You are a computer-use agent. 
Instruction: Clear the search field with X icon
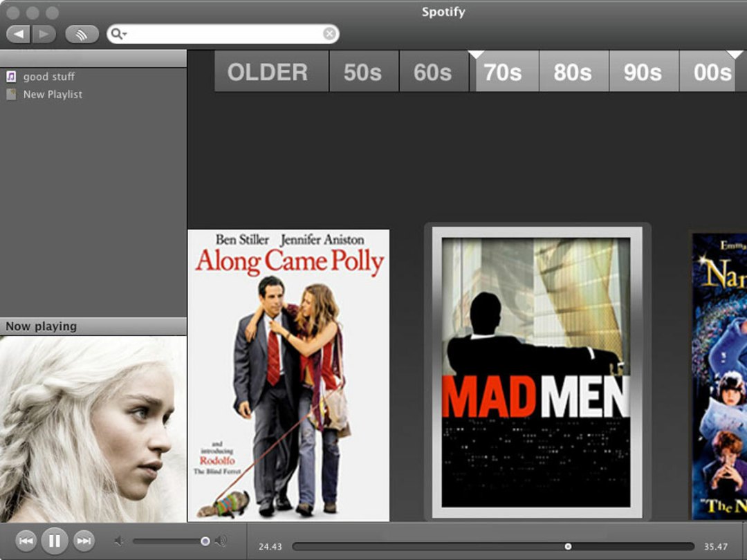click(329, 33)
